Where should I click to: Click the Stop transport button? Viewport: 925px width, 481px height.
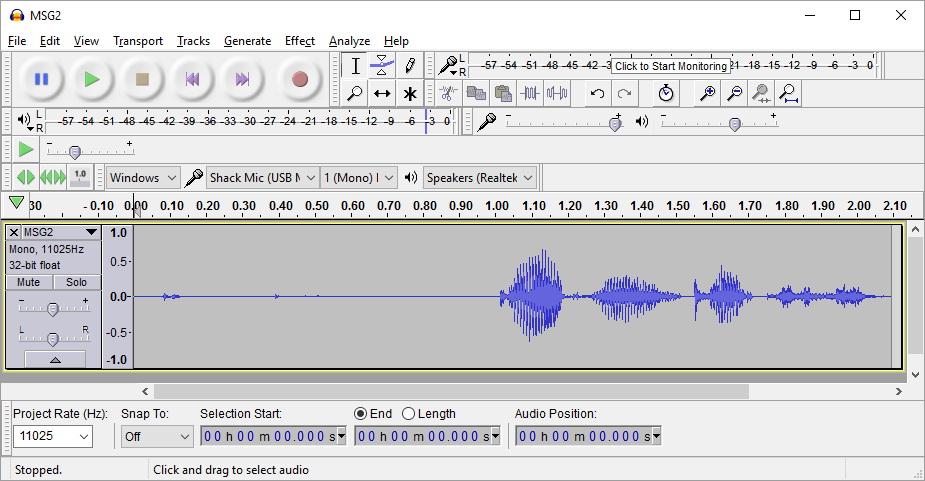pos(142,79)
